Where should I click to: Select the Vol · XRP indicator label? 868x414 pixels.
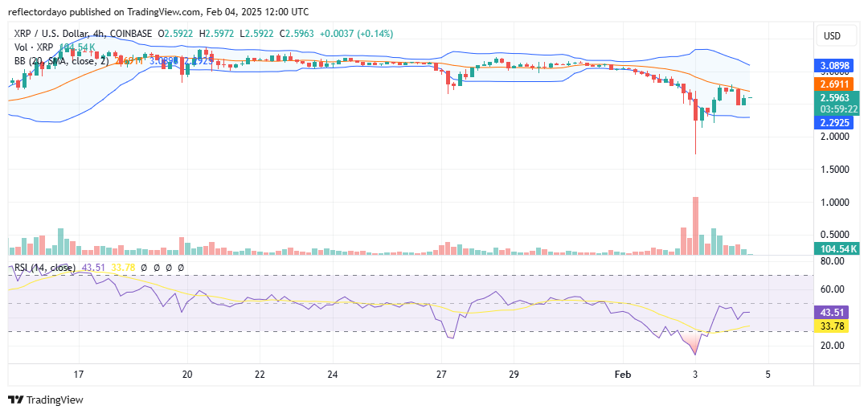[x=34, y=47]
